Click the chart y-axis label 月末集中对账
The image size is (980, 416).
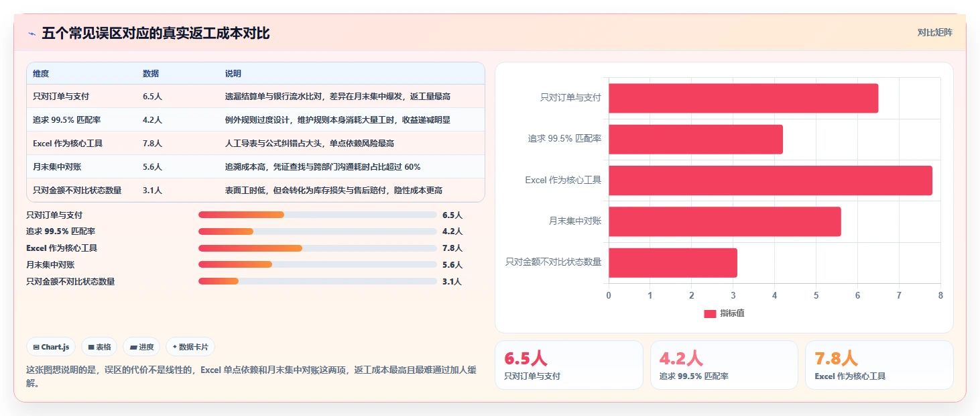point(575,221)
